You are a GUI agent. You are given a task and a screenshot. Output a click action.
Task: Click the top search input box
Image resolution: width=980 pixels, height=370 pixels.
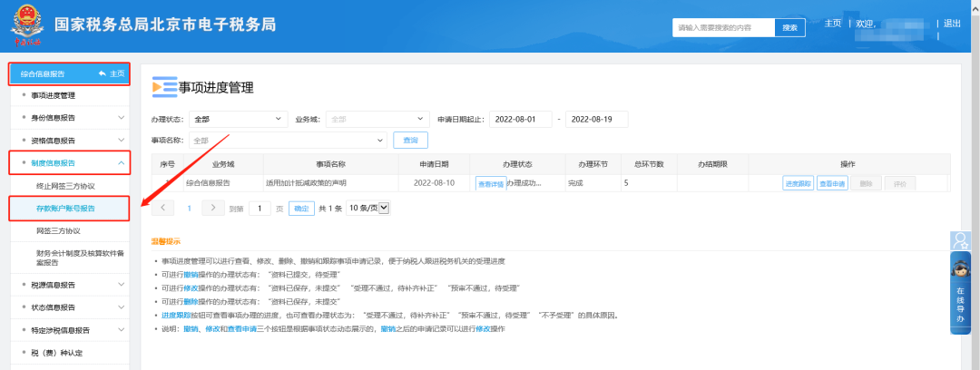coord(724,28)
